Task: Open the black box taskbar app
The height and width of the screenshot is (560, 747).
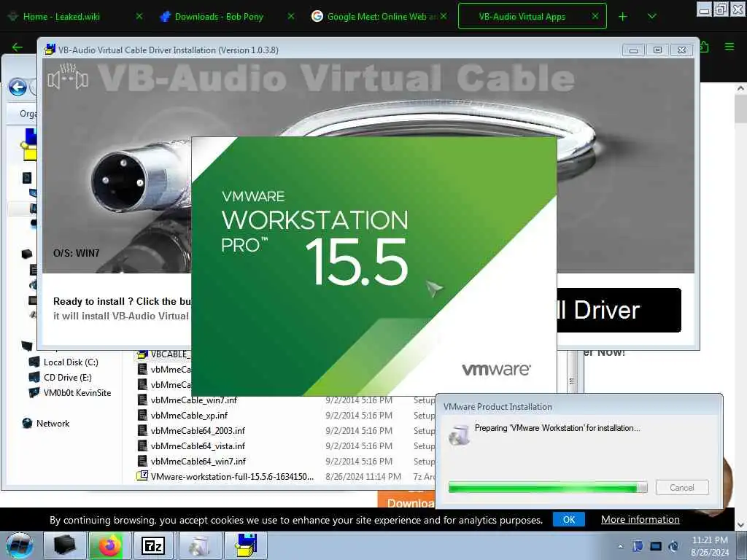Action: pos(65,545)
